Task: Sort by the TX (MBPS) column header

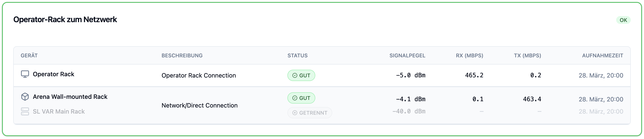Action: 527,55
